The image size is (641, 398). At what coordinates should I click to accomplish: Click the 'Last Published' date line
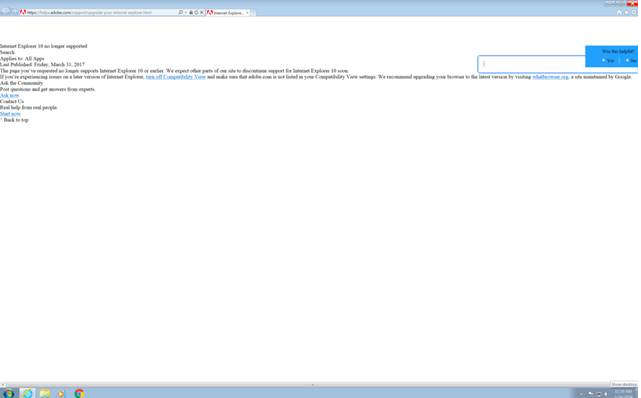pyautogui.click(x=43, y=65)
